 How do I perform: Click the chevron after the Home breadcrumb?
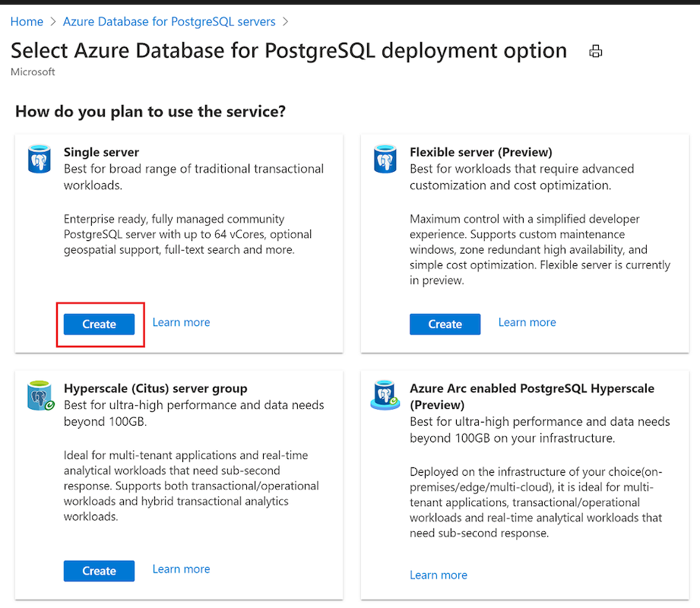53,22
